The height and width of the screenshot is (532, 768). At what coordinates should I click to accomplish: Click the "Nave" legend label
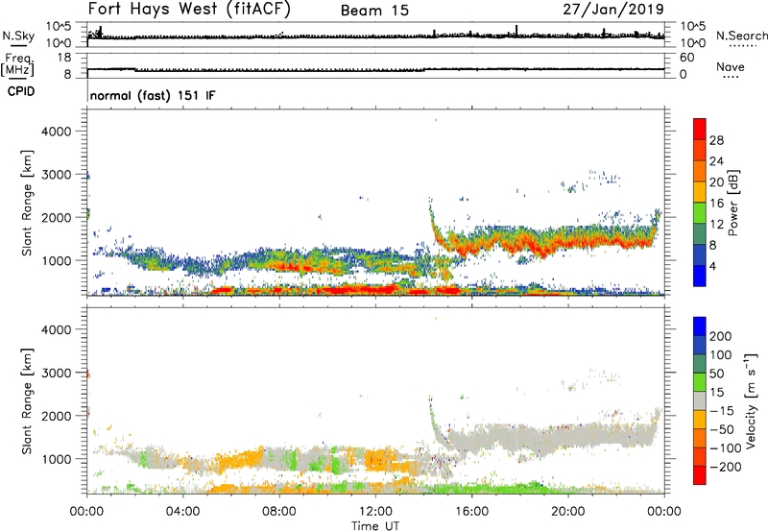click(x=731, y=66)
